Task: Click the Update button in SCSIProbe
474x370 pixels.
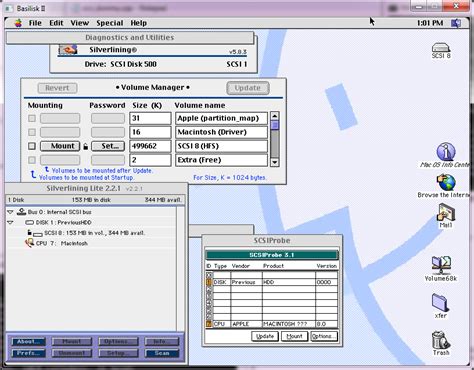Action: coord(265,336)
